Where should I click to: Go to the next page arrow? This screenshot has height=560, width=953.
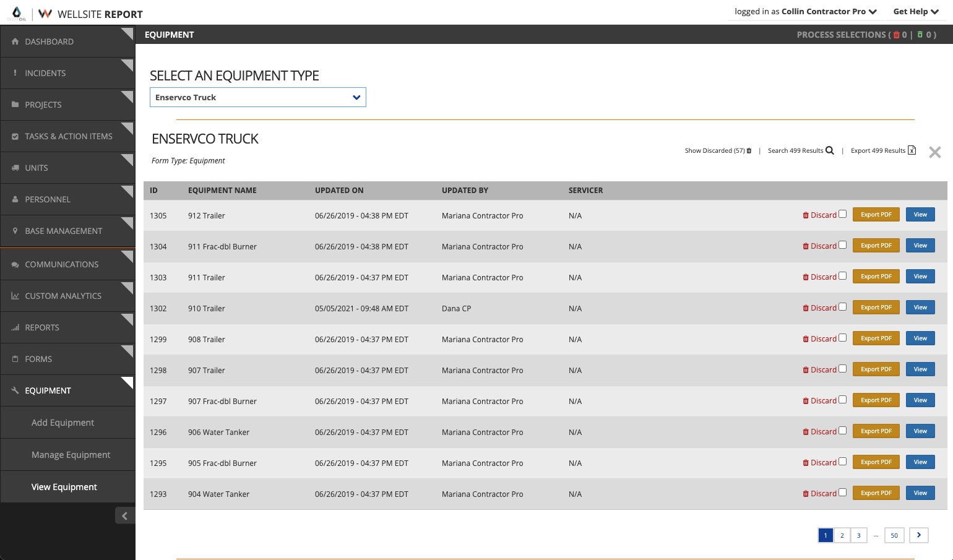coord(919,535)
